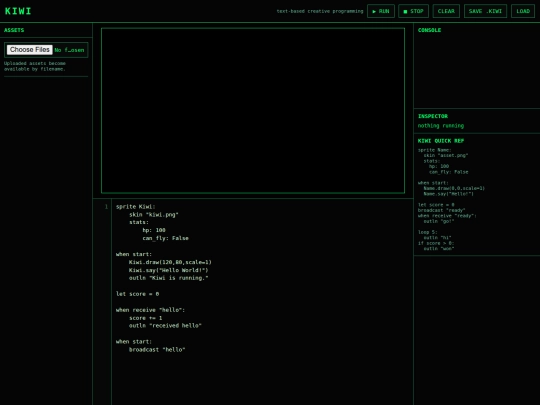Clear output using the CLEAR button

446,11
